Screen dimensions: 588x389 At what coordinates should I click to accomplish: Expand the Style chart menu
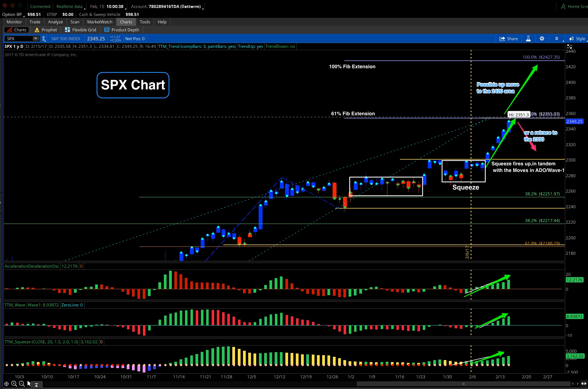(578, 39)
